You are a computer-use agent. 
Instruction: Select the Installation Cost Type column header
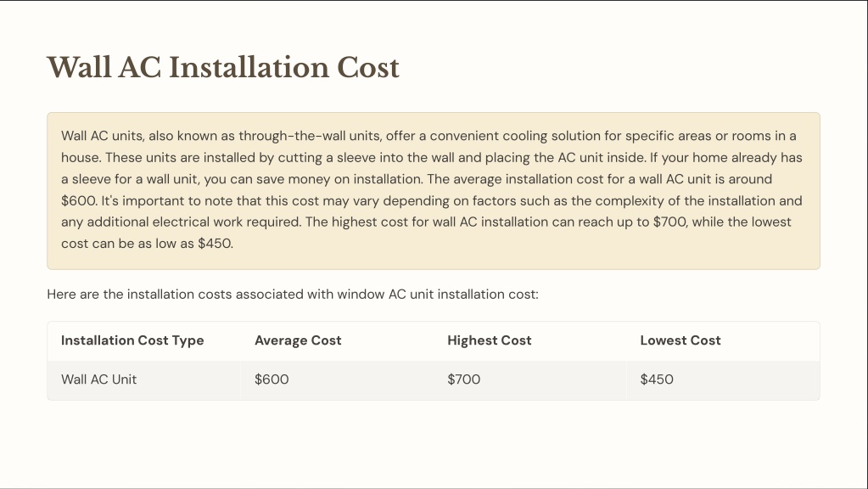[132, 340]
